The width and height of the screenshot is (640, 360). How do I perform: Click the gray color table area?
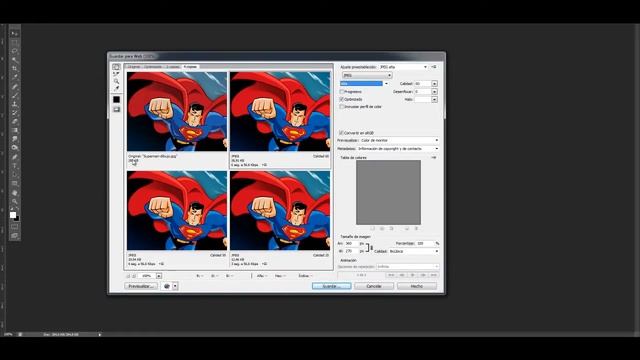click(x=388, y=192)
